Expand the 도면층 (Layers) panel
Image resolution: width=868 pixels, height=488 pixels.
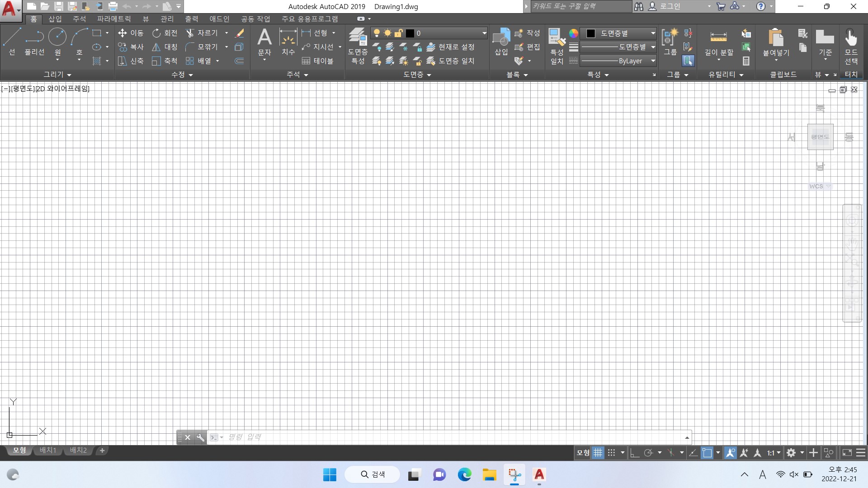click(417, 75)
